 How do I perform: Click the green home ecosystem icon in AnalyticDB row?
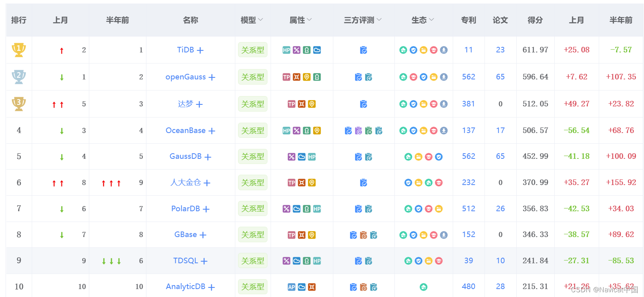pos(424,287)
